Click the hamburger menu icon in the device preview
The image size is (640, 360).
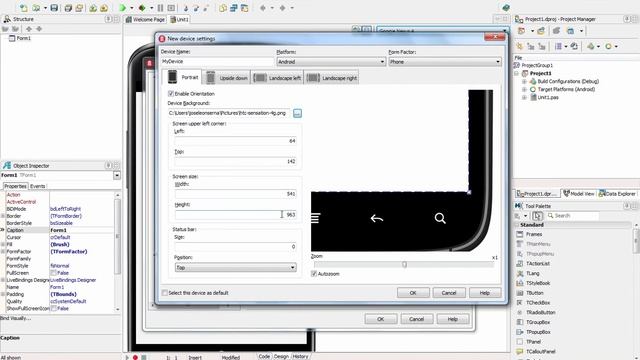pos(315,218)
